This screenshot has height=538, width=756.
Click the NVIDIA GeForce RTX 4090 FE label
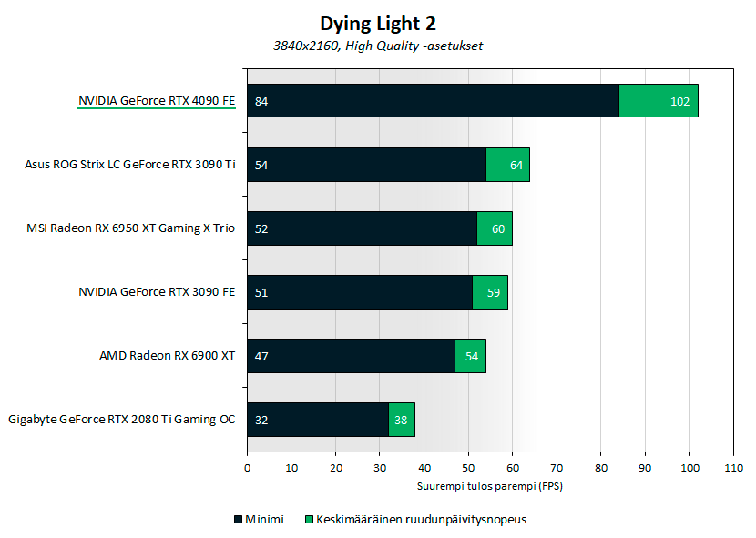157,101
